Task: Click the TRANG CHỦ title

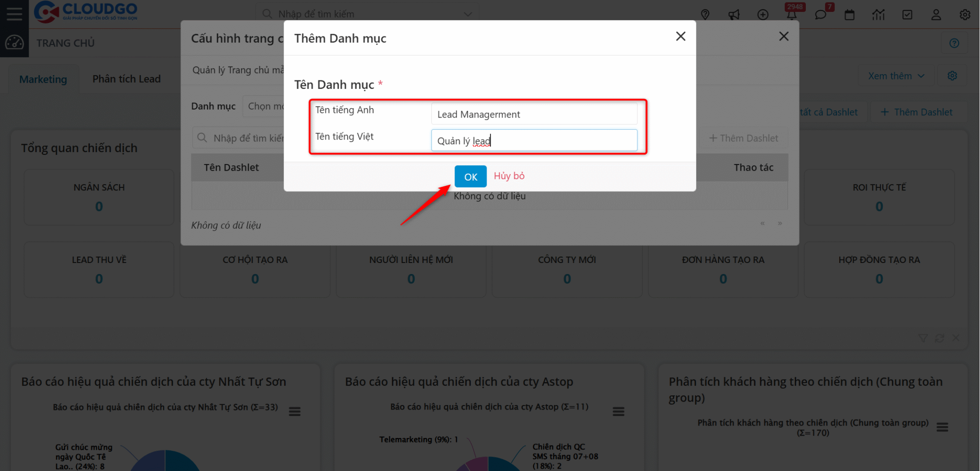Action: tap(66, 43)
